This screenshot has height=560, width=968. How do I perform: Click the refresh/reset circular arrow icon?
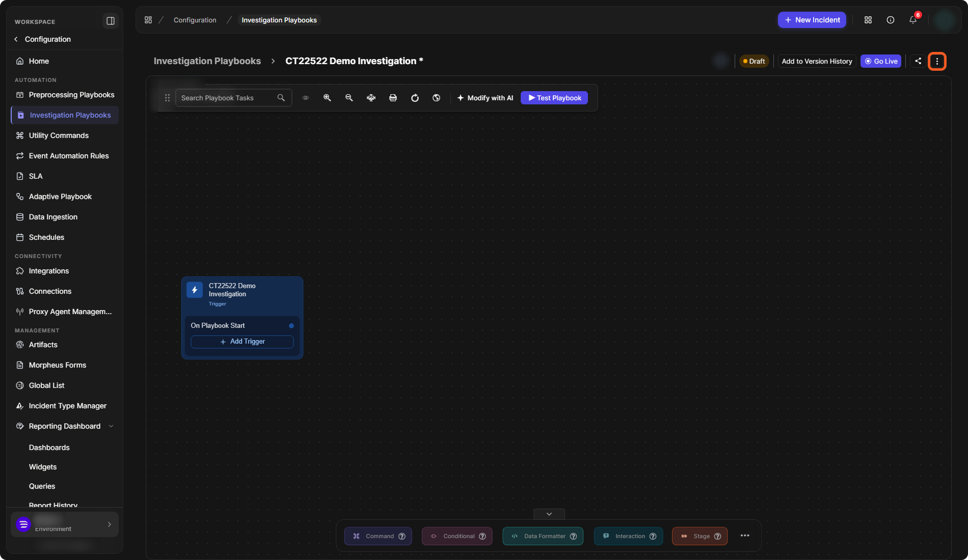tap(415, 98)
